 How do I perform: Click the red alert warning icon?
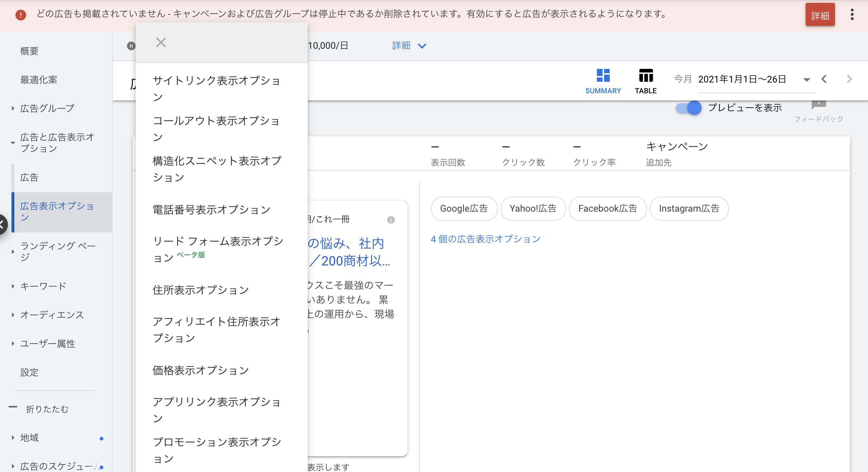(x=21, y=15)
